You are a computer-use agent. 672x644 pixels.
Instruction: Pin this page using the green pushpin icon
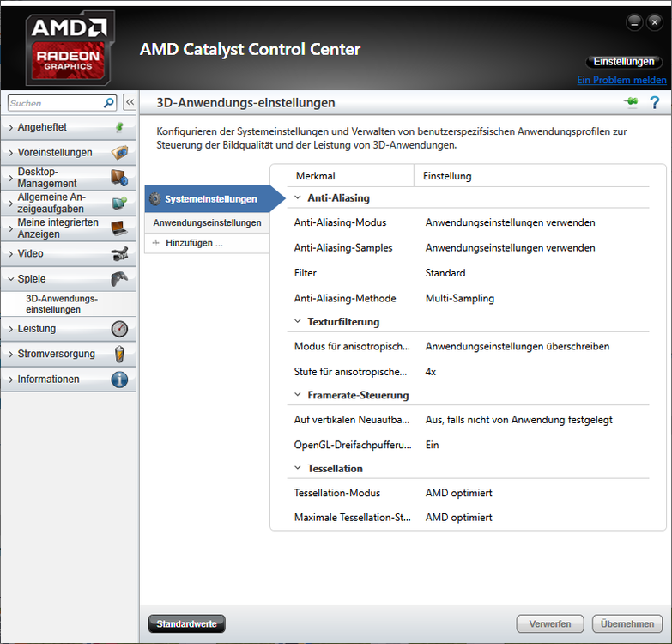pos(631,102)
